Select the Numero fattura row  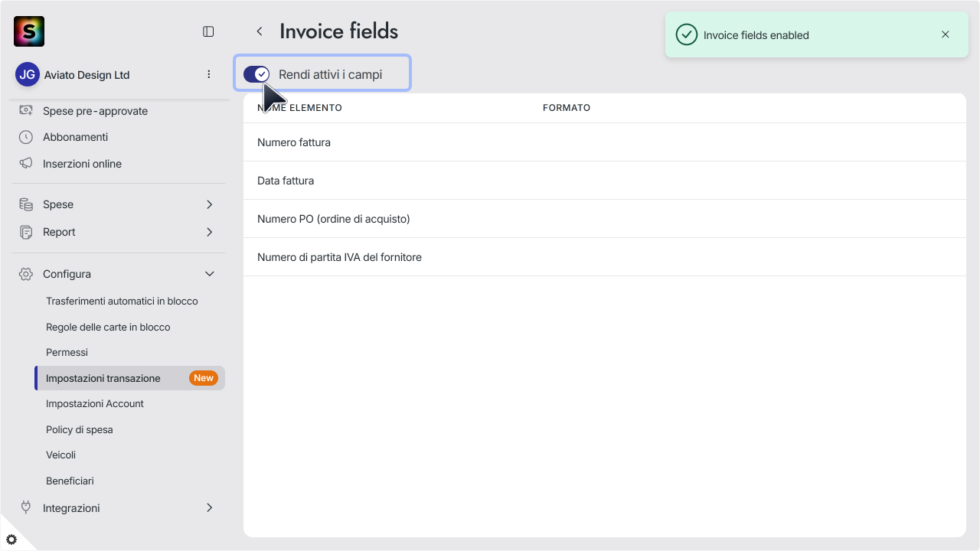coord(605,142)
